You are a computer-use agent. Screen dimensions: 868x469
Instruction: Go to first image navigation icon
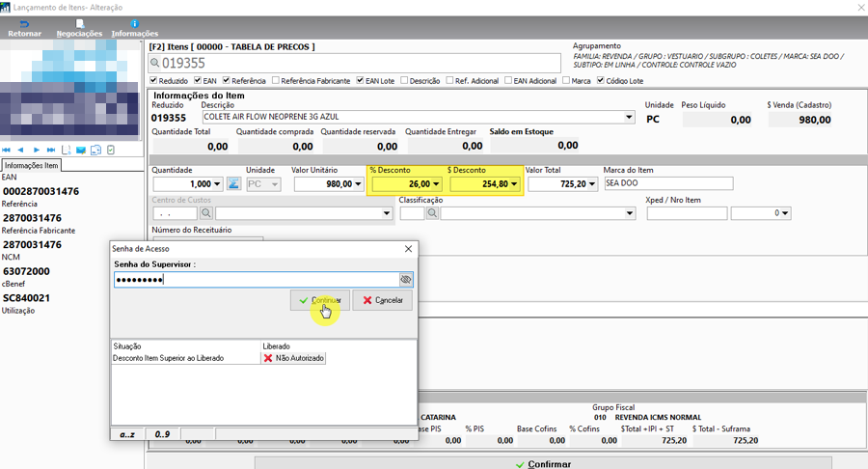6,150
